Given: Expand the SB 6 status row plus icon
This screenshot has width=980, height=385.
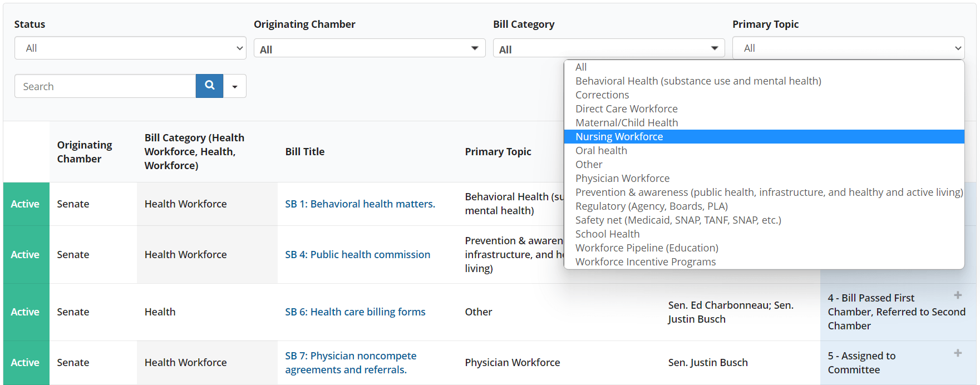Looking at the screenshot, I should tap(957, 295).
